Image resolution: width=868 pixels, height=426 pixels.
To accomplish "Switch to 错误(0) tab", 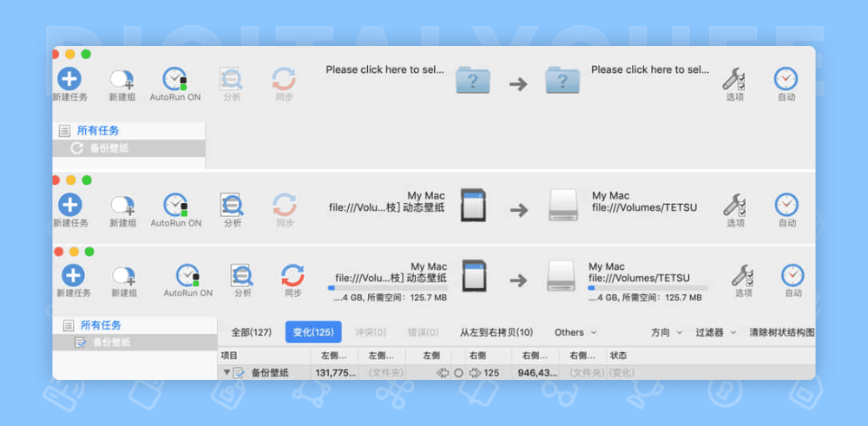I will point(423,332).
